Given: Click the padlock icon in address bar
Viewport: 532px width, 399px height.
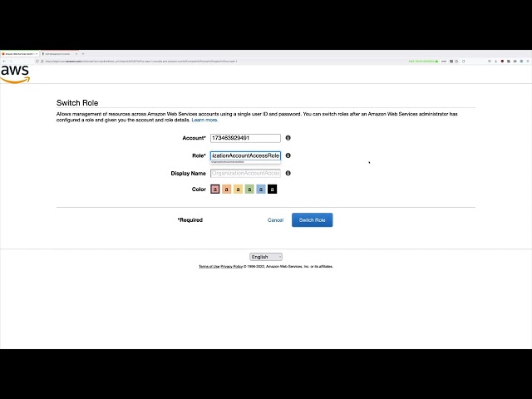Looking at the screenshot, I should point(42,62).
